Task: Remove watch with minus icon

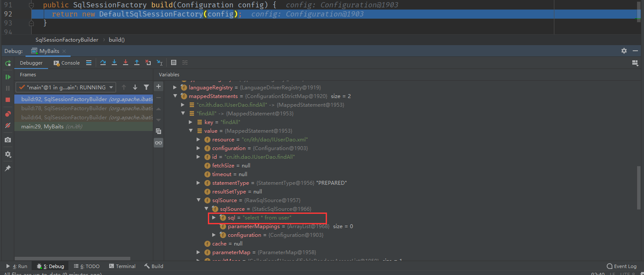Action: coord(159,98)
